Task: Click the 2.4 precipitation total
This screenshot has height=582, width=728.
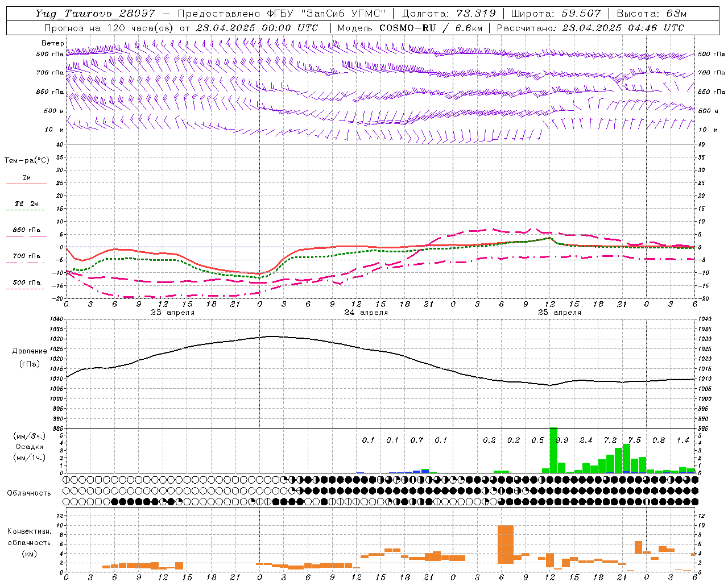Action: click(586, 440)
